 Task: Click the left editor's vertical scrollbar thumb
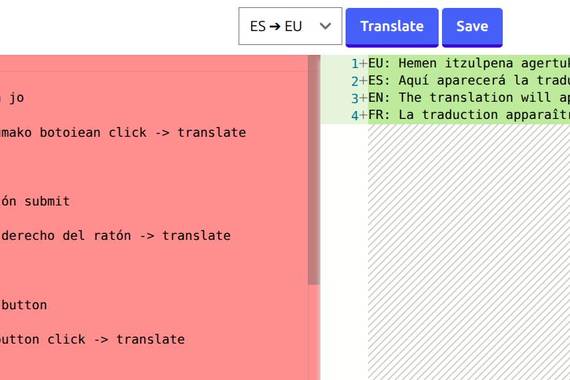click(313, 170)
